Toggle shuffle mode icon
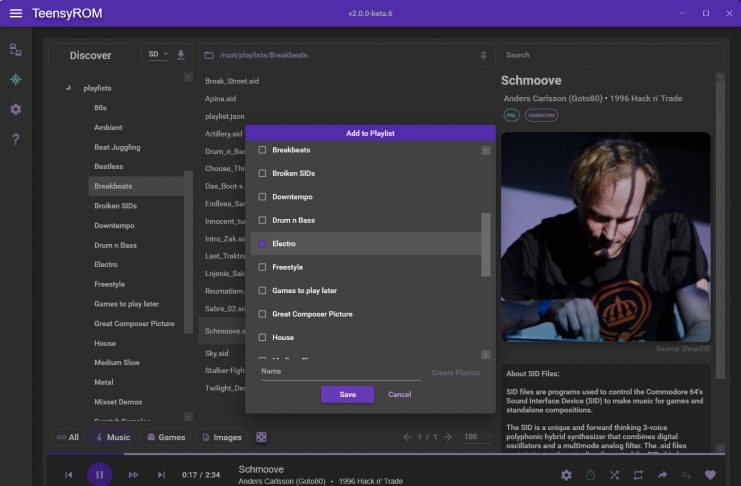This screenshot has width=741, height=486. point(614,475)
